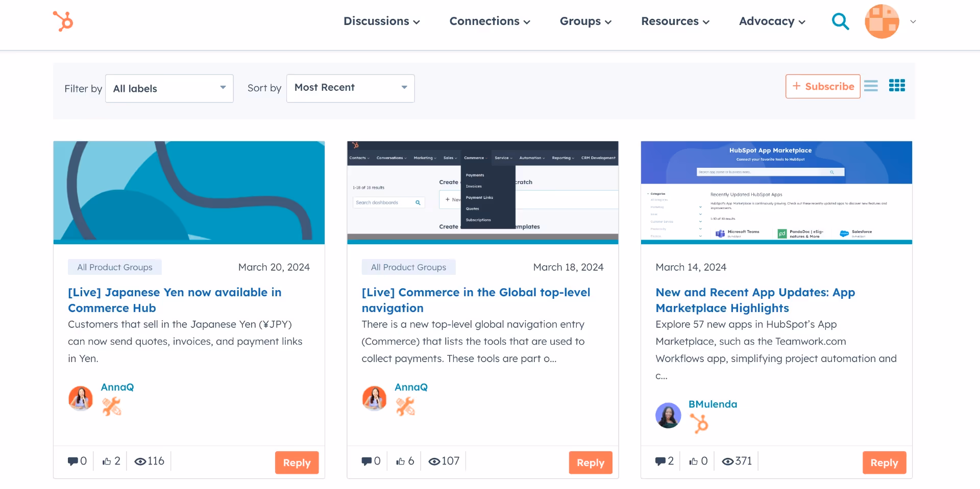
Task: Click AnnaQ author name on Commerce navigation card
Action: 411,387
